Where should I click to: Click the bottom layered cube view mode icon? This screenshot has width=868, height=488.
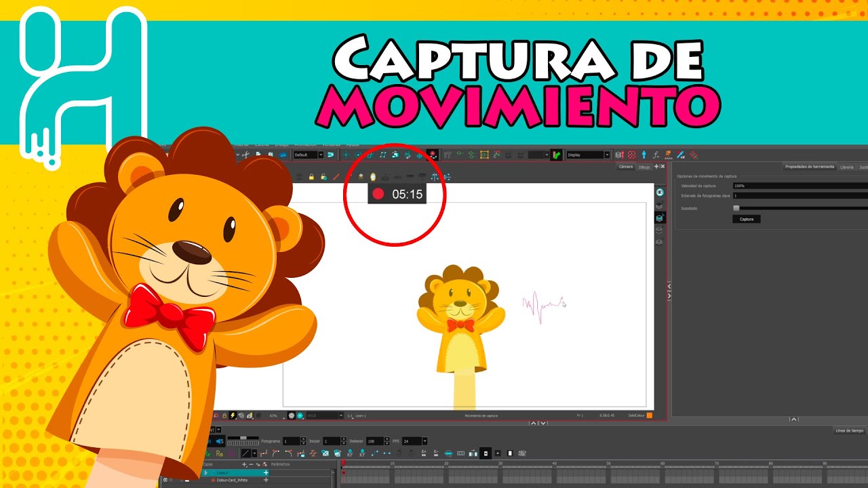pos(659,242)
